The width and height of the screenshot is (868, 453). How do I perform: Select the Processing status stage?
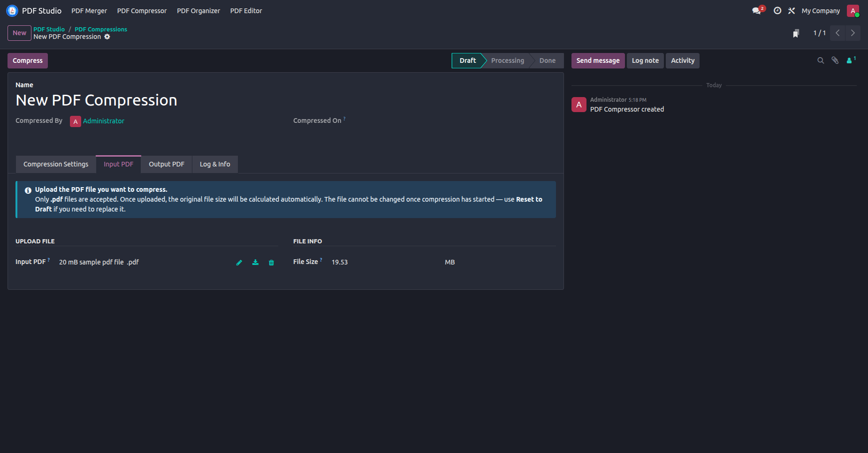click(x=508, y=60)
